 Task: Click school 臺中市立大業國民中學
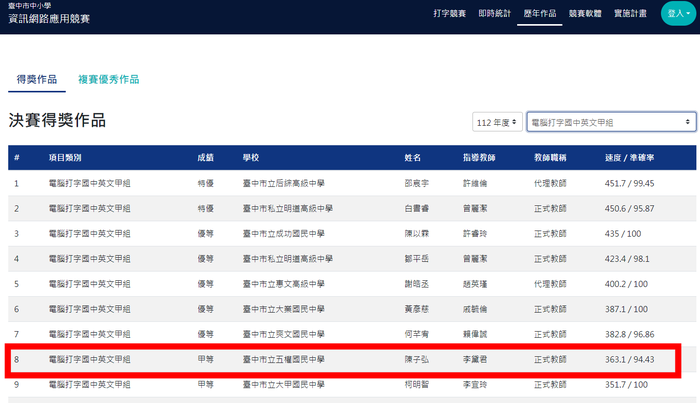click(283, 309)
